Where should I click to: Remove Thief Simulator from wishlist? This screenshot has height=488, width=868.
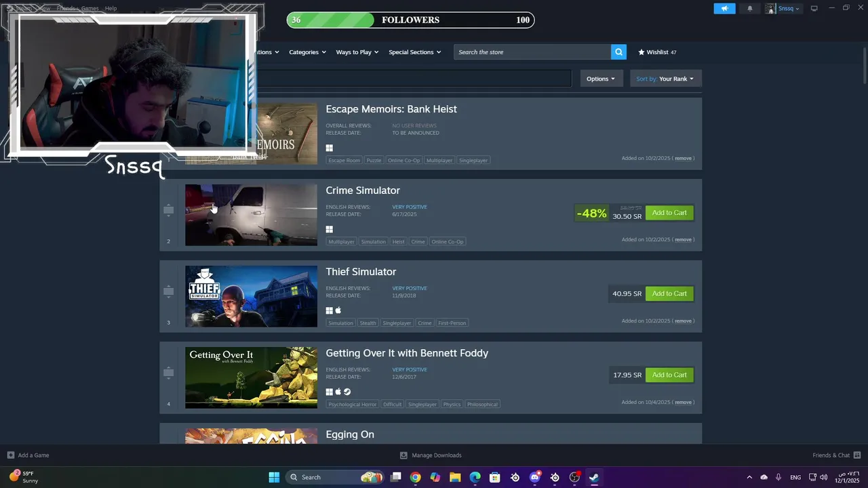[x=683, y=321]
